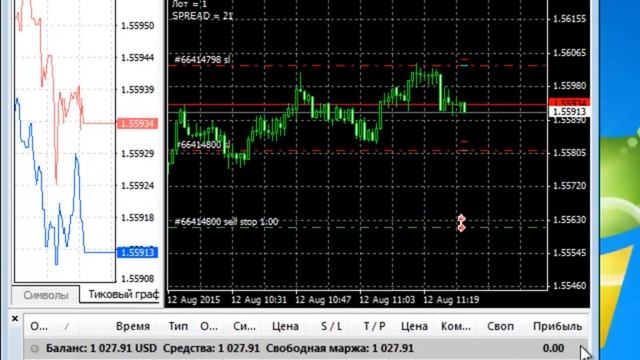The height and width of the screenshot is (360, 640).
Task: Sort by the Своп column header
Action: tap(500, 327)
